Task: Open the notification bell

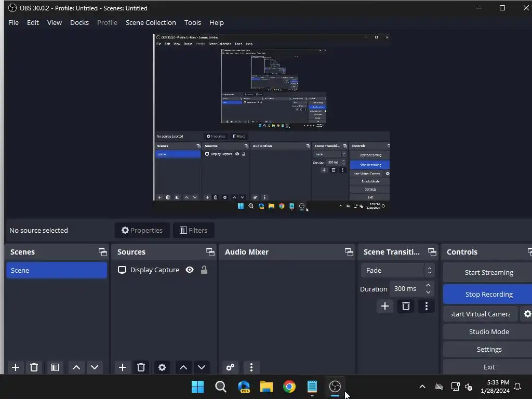Action: click(x=517, y=387)
